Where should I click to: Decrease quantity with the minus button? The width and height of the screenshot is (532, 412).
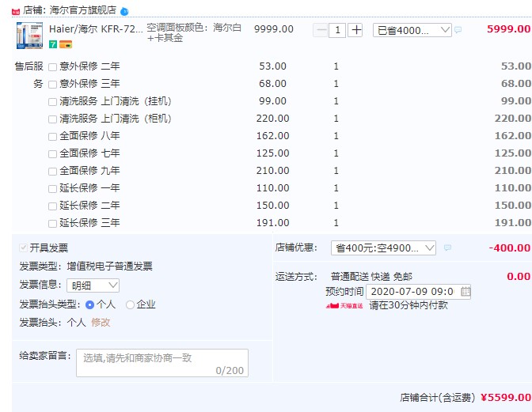tap(320, 30)
